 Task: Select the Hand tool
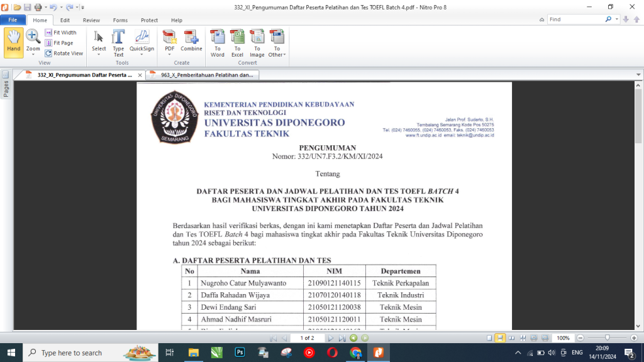[x=14, y=42]
